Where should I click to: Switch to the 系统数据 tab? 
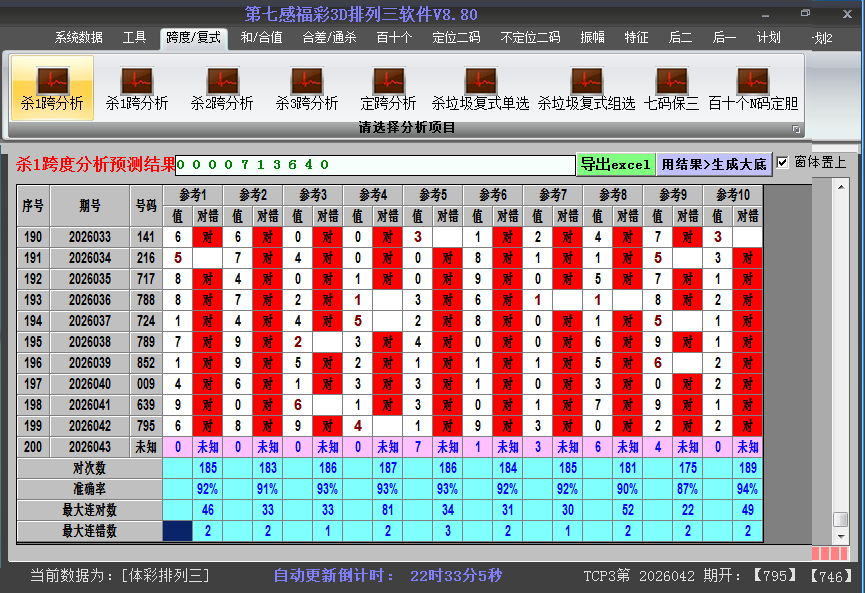coord(78,38)
